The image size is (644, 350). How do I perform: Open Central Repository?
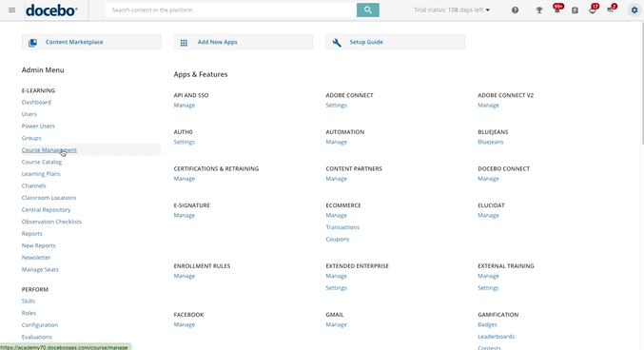(x=46, y=209)
